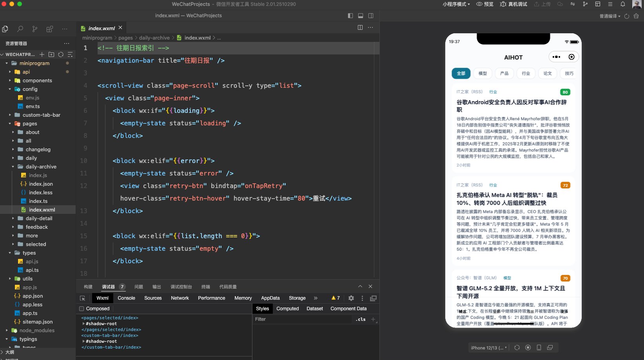The height and width of the screenshot is (360, 644).
Task: Select the 产品 filter chip
Action: tap(504, 73)
